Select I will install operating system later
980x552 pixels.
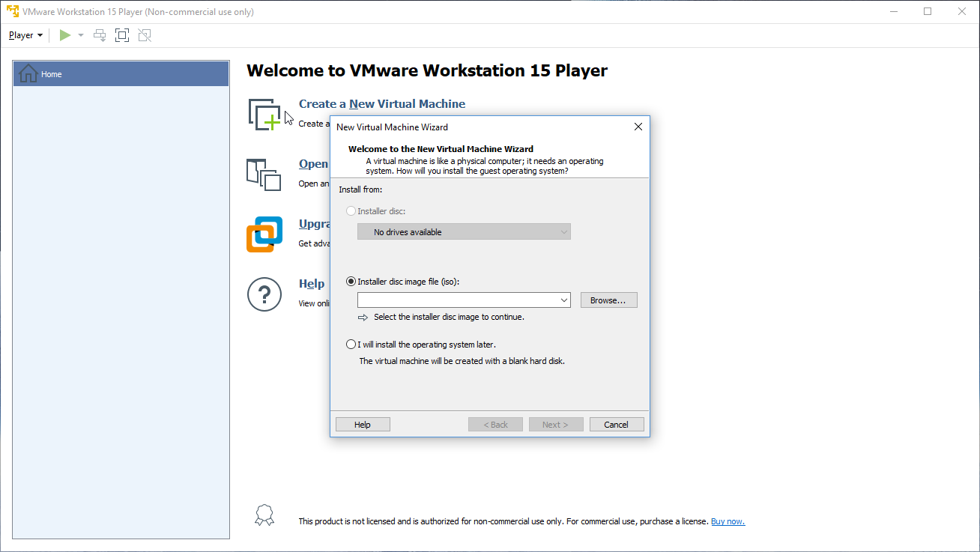(x=351, y=345)
